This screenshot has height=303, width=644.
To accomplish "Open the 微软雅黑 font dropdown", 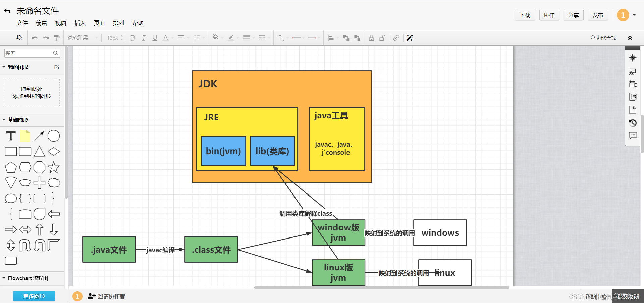I will pos(83,38).
